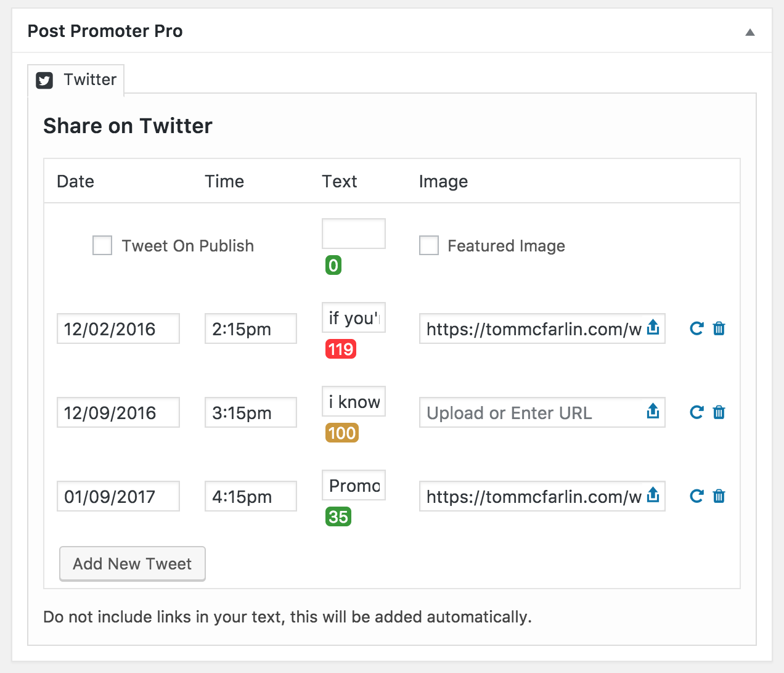Open the upload icon for the first tweet image
Screen dimensions: 784x673
[653, 328]
